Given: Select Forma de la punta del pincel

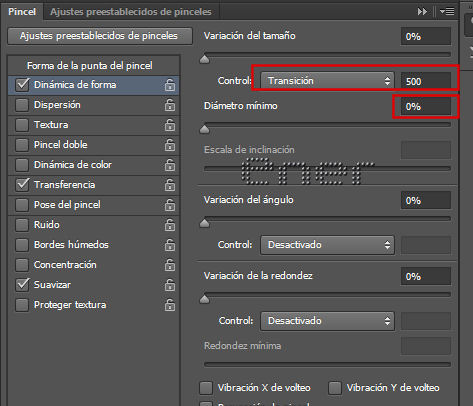Looking at the screenshot, I should tap(90, 66).
